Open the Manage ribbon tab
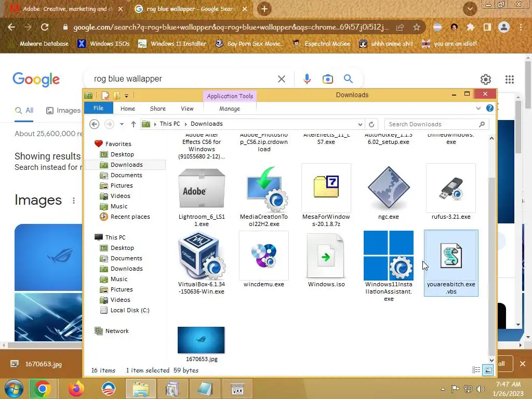Image resolution: width=532 pixels, height=399 pixels. coord(230,109)
